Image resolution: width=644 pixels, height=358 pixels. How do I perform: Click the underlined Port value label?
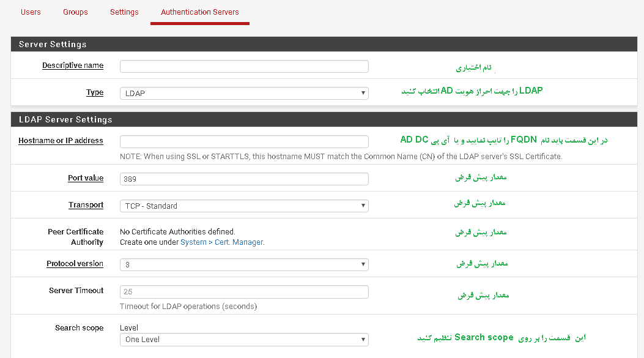[x=86, y=178]
